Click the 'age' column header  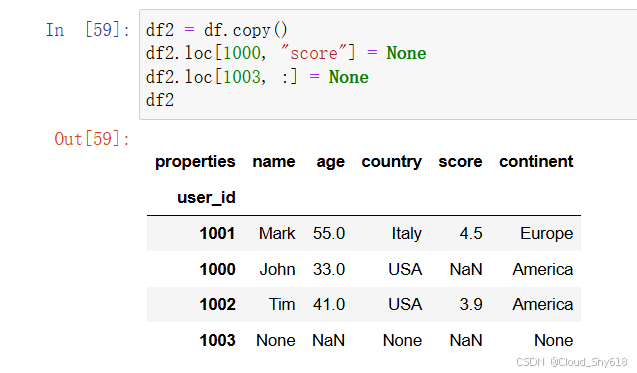click(x=331, y=162)
